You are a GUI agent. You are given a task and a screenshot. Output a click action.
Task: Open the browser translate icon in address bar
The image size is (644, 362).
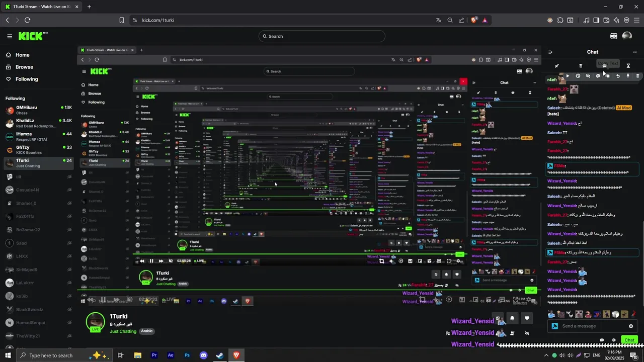pyautogui.click(x=439, y=20)
